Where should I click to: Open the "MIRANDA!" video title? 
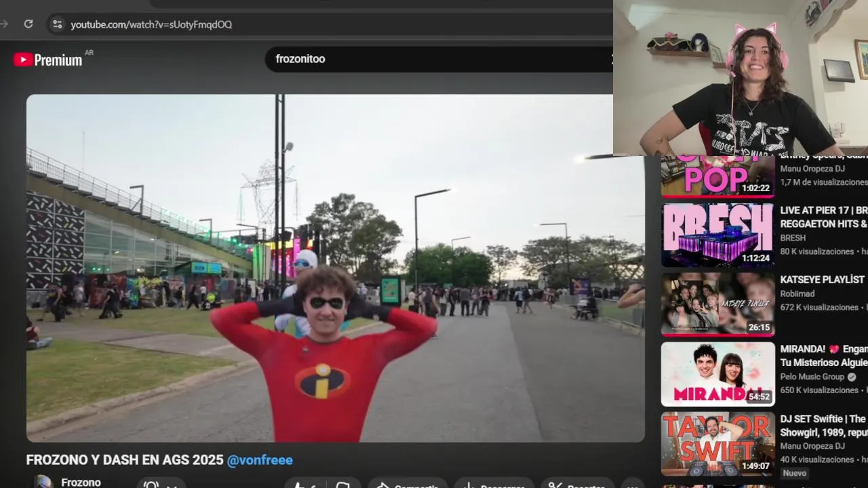coord(823,355)
